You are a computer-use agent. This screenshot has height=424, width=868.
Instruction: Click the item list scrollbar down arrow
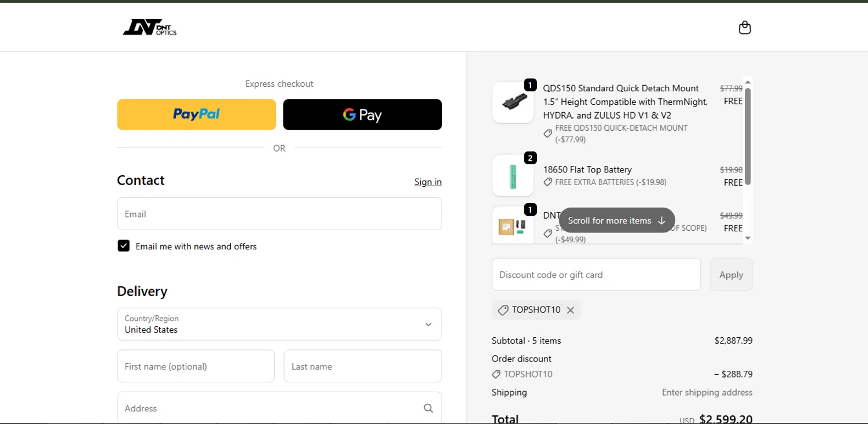(748, 238)
